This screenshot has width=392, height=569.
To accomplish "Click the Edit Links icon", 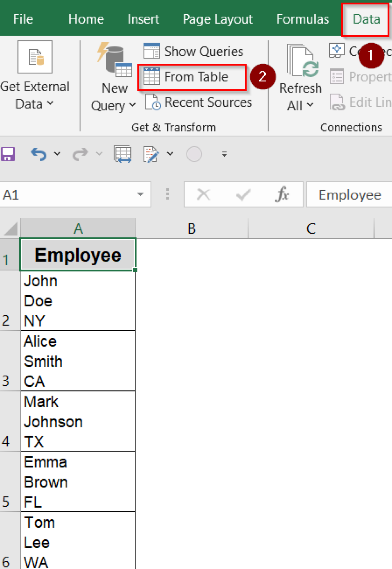I will pyautogui.click(x=337, y=102).
